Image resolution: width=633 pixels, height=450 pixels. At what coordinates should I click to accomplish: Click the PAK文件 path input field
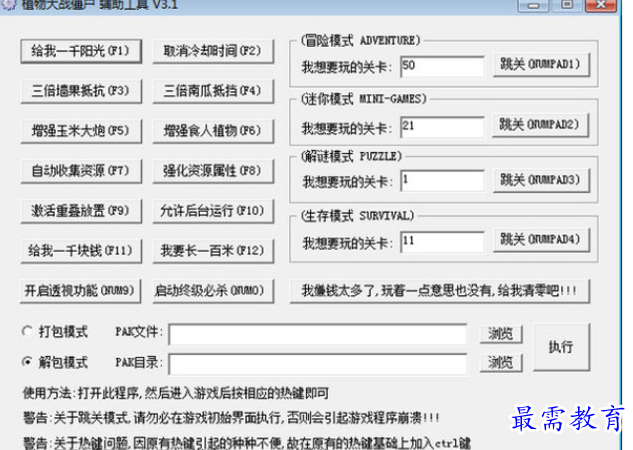[318, 334]
